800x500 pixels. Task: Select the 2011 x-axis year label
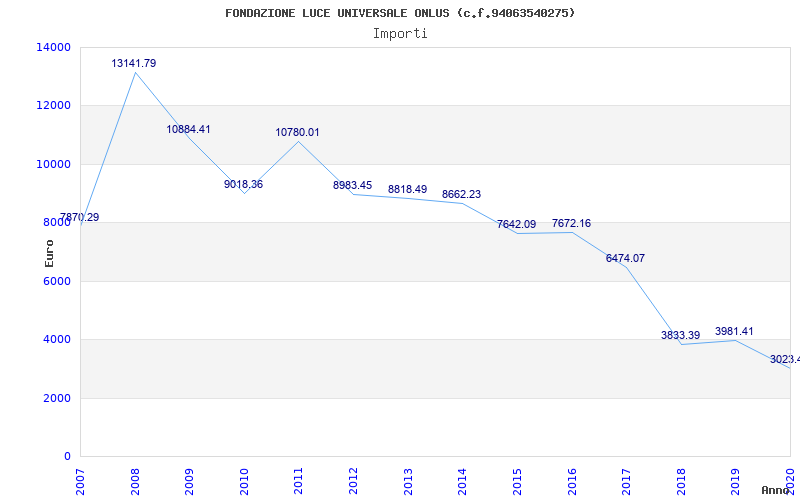pyautogui.click(x=299, y=480)
